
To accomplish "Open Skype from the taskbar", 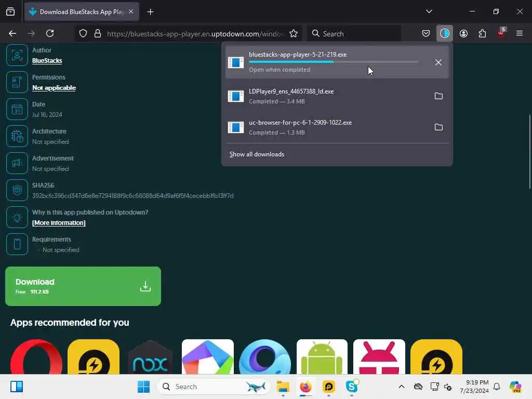I will pos(352,387).
